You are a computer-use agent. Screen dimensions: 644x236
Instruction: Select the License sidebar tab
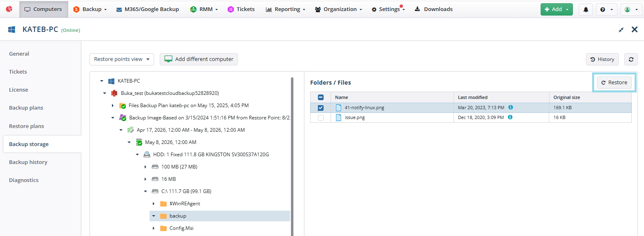pyautogui.click(x=19, y=90)
